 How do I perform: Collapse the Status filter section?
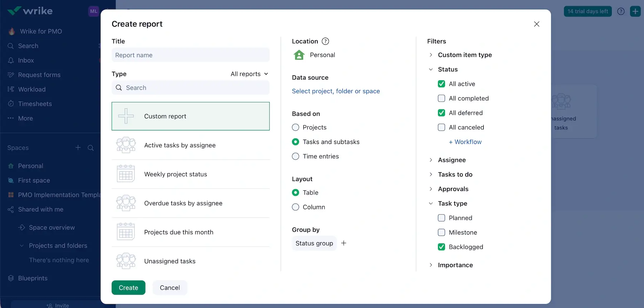[431, 69]
